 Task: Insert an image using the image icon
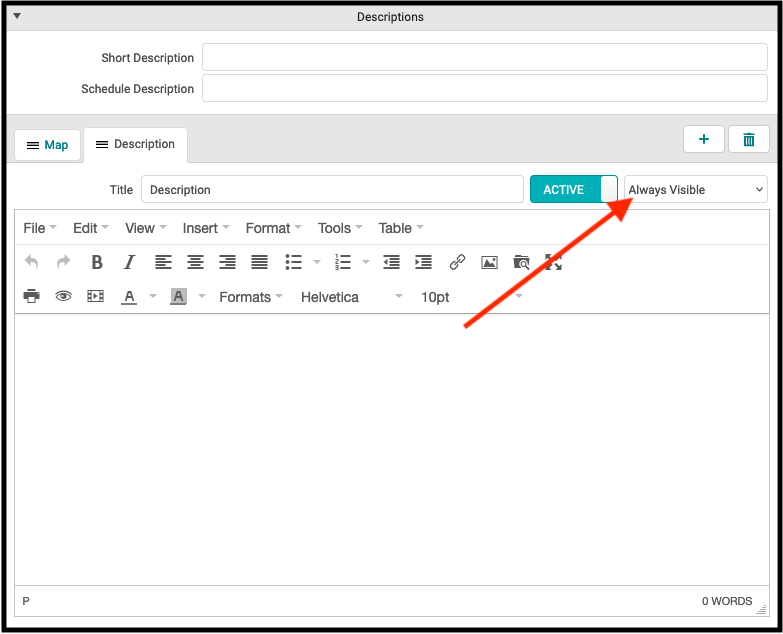489,262
